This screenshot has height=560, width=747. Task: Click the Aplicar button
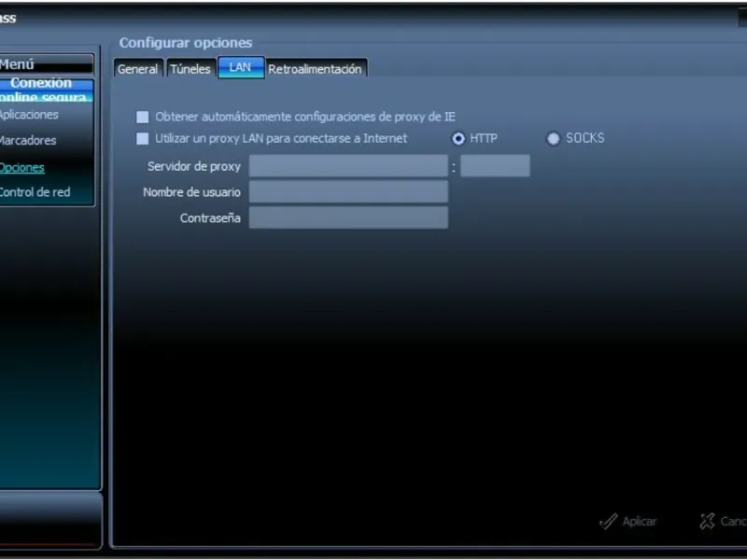pos(627,522)
